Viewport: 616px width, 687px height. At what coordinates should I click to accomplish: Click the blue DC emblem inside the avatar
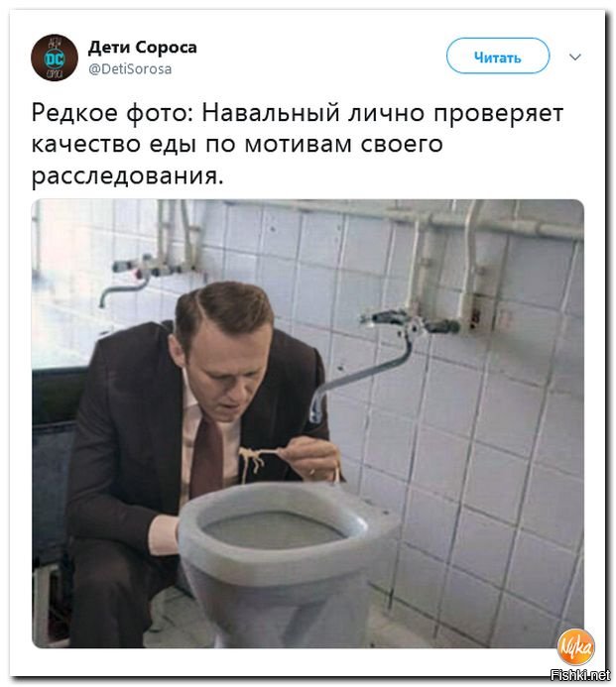[55, 57]
